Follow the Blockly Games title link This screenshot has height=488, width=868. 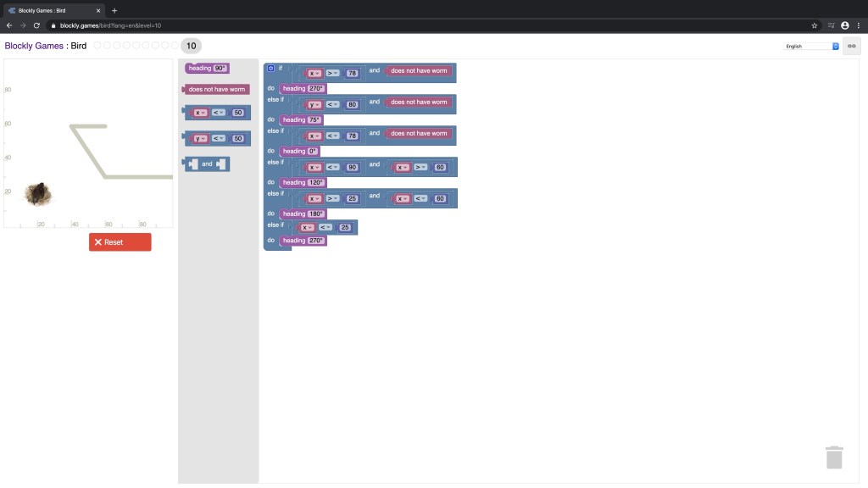(34, 46)
